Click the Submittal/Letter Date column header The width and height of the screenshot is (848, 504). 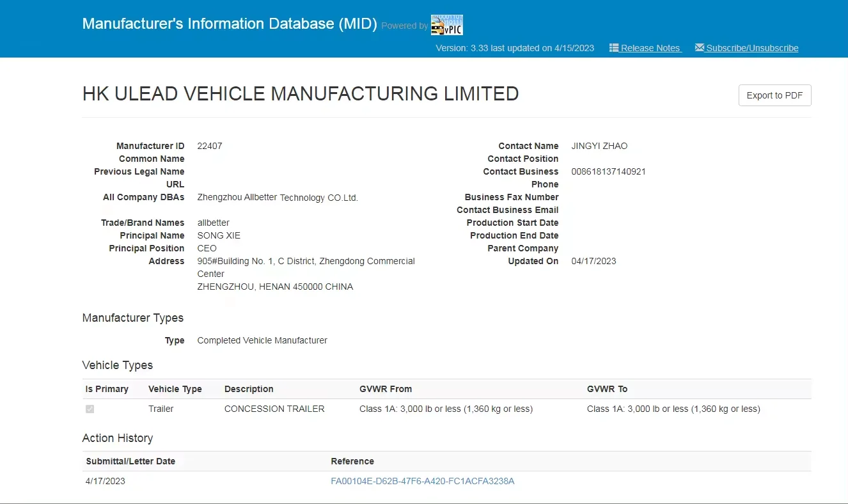pos(130,461)
